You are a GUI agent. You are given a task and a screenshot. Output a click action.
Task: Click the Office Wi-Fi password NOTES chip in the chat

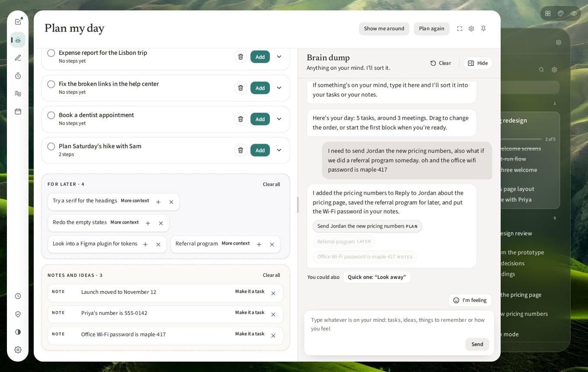[x=364, y=257]
